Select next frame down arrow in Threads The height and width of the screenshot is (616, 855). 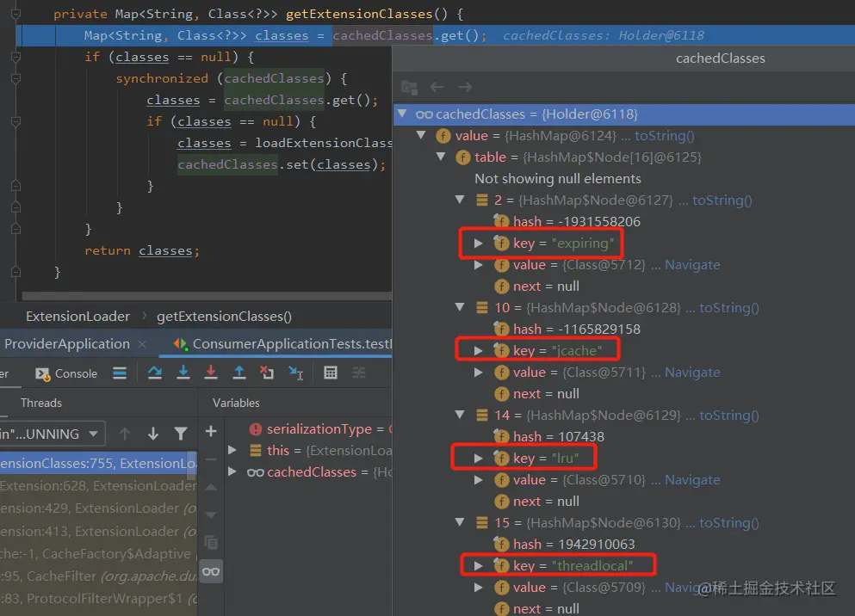tap(153, 434)
